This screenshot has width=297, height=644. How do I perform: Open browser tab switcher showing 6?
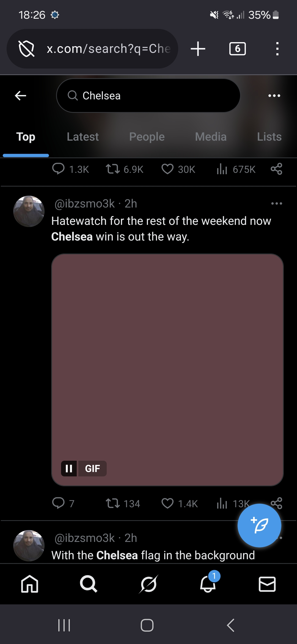[x=237, y=49]
